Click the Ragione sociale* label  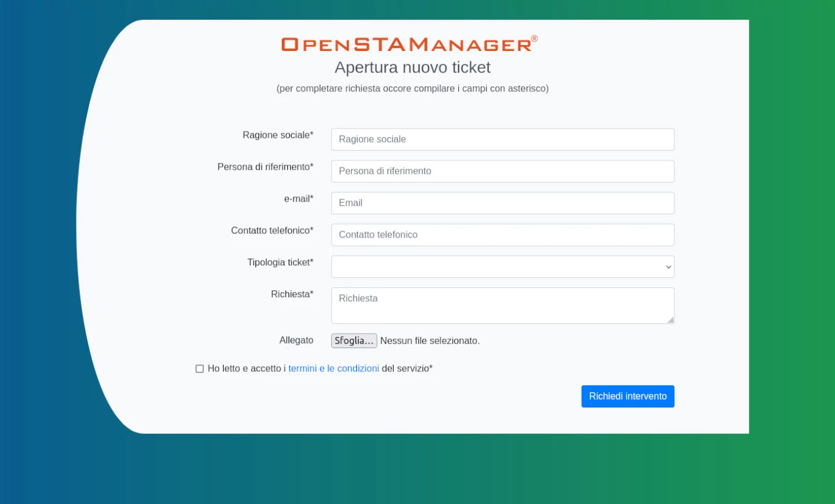278,135
